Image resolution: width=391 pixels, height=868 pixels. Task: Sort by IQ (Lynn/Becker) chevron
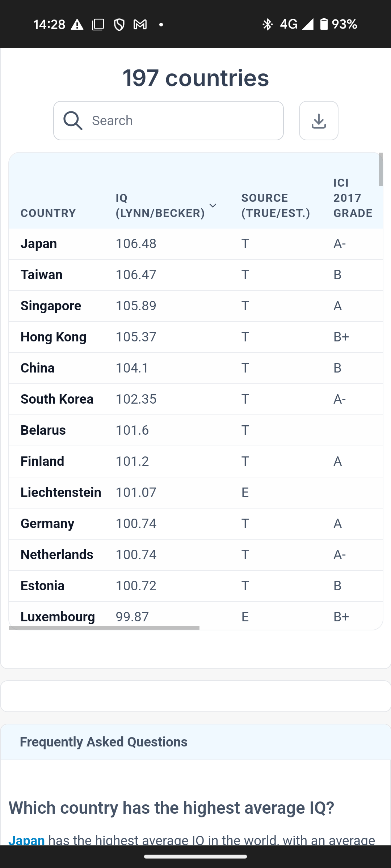point(213,205)
